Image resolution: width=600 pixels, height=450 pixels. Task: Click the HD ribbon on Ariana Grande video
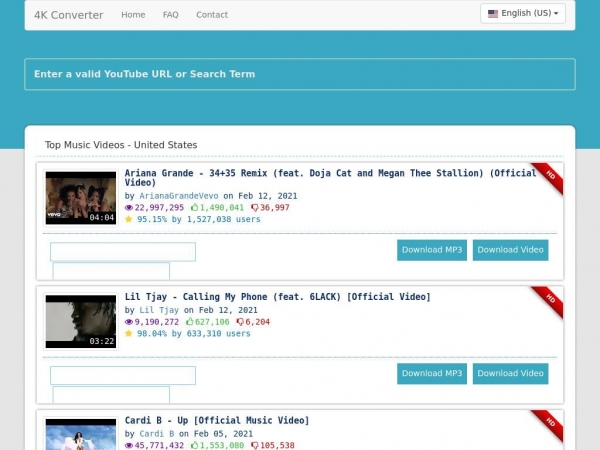pos(549,177)
